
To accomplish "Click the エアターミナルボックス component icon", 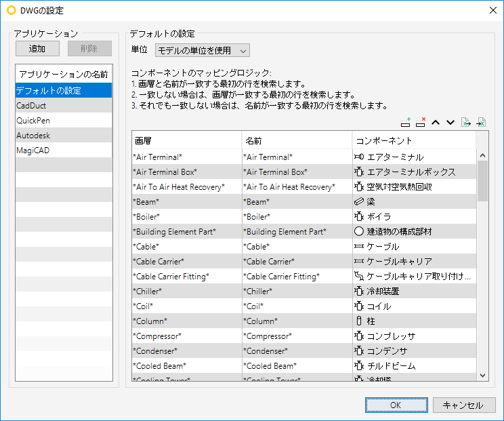I will tap(359, 172).
